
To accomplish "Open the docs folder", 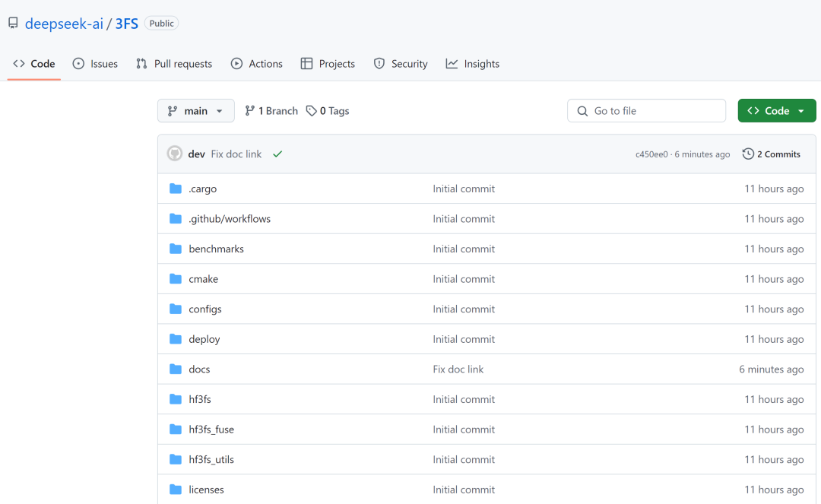I will (199, 369).
